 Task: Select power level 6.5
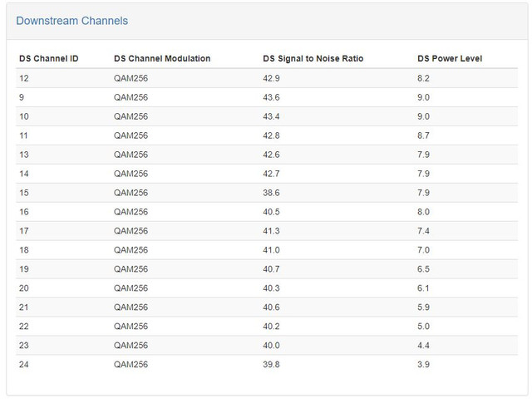click(x=423, y=269)
